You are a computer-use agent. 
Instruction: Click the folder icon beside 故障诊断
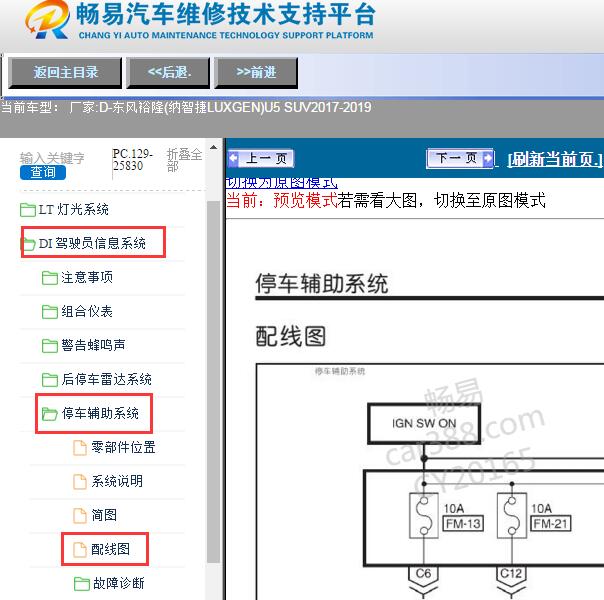[82, 583]
